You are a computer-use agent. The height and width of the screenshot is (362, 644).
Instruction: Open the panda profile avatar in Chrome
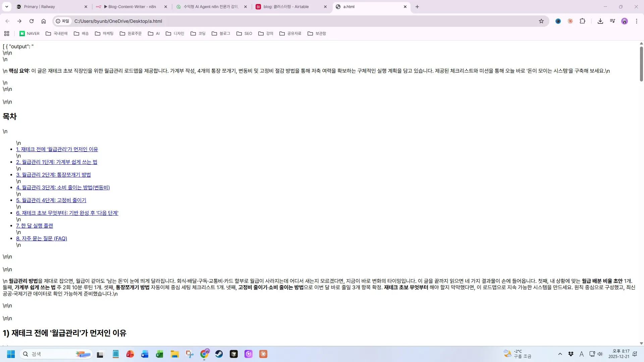click(x=625, y=21)
